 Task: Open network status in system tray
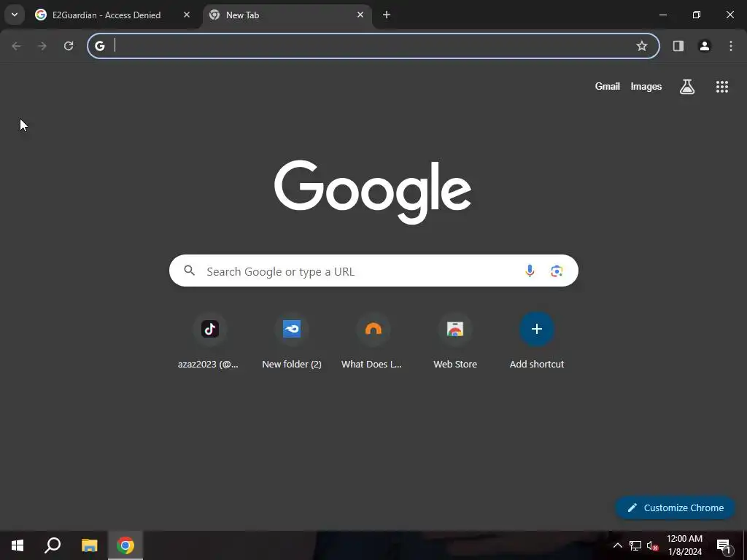click(x=635, y=545)
